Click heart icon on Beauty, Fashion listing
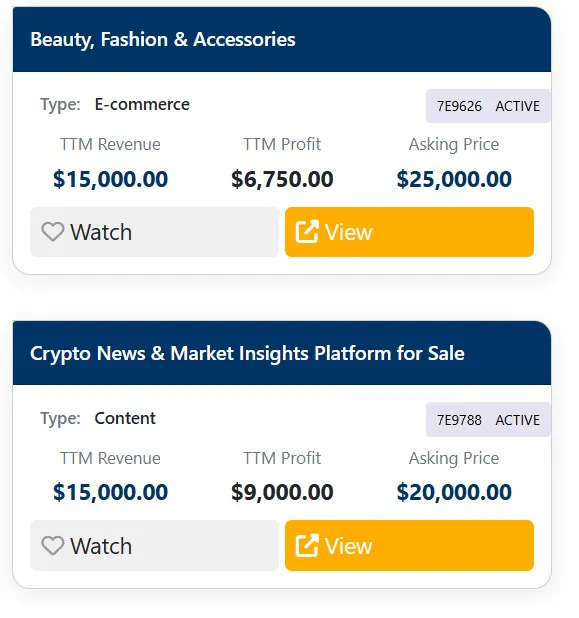This screenshot has height=618, width=579. [x=52, y=232]
